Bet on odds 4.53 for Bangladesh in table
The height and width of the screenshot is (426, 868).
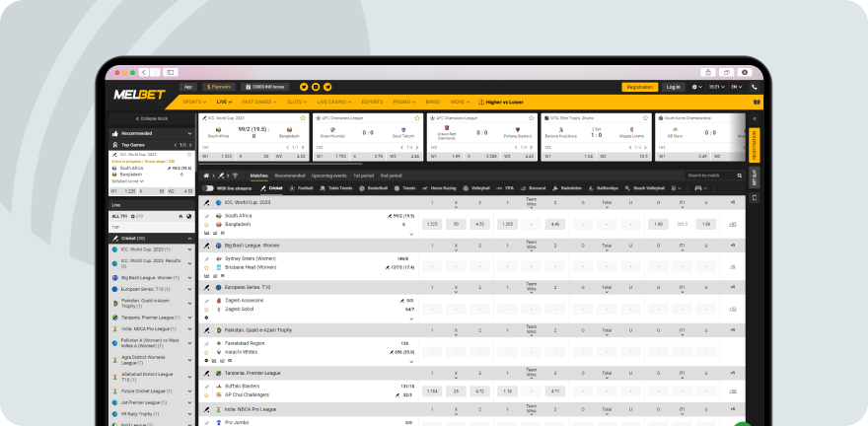480,224
